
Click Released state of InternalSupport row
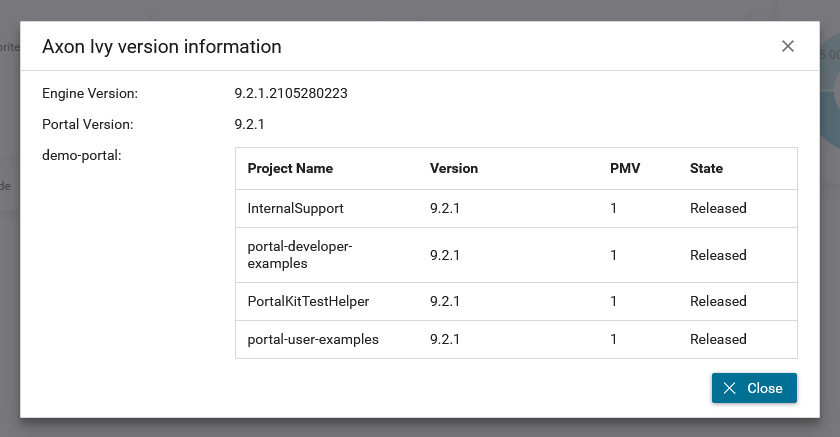(x=718, y=208)
